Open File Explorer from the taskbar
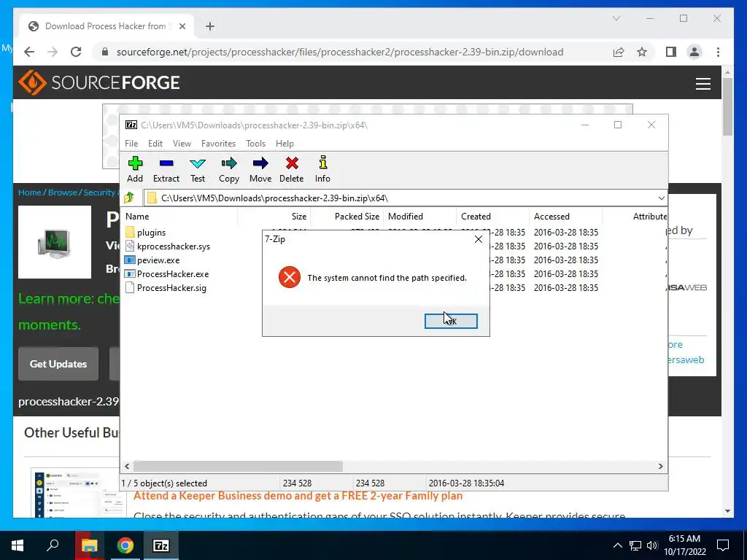This screenshot has height=560, width=747. point(89,545)
